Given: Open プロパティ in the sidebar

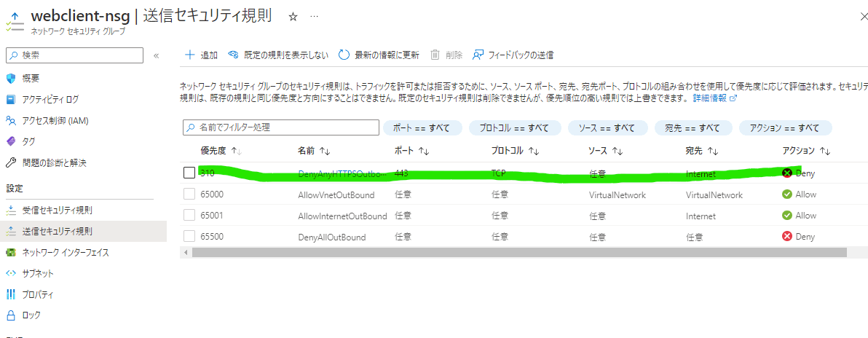Looking at the screenshot, I should pyautogui.click(x=38, y=294).
